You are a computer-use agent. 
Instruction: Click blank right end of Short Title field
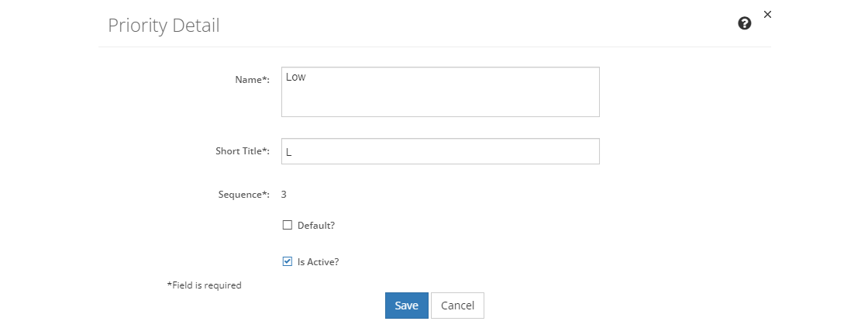click(553, 151)
